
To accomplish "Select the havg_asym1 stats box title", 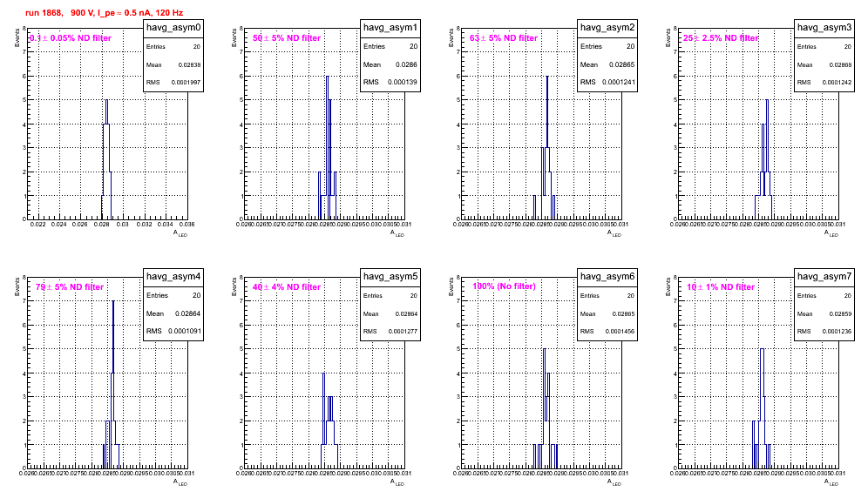I will click(x=390, y=28).
